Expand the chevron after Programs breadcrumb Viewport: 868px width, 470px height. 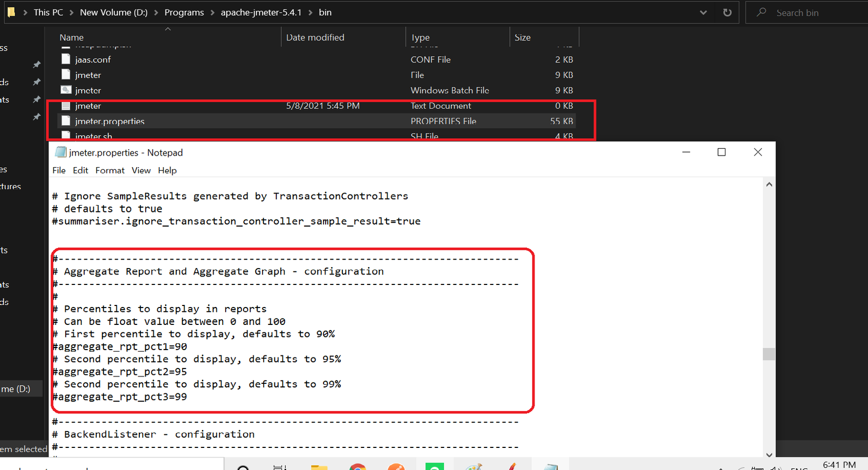click(213, 13)
